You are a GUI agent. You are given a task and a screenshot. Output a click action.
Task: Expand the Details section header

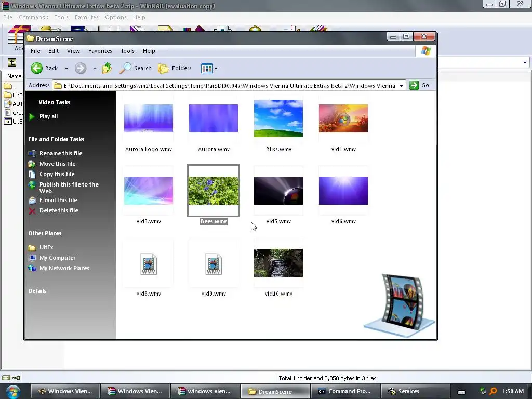[37, 291]
